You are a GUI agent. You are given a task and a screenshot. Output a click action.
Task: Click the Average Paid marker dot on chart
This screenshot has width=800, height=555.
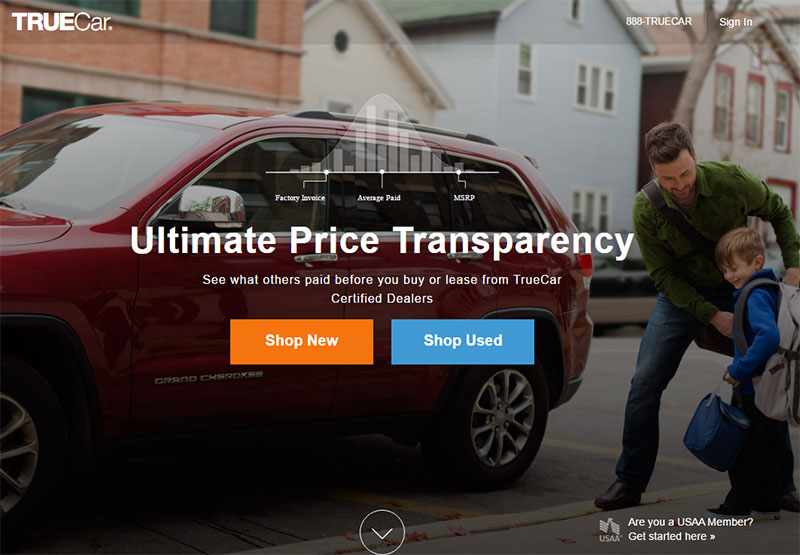pos(382,172)
